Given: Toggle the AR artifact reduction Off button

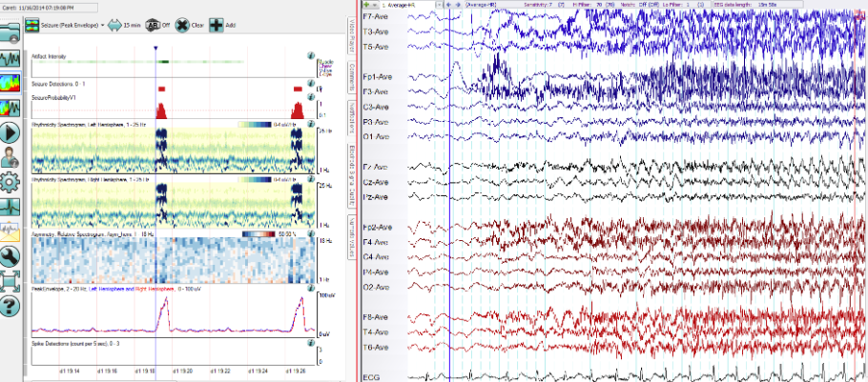Looking at the screenshot, I should point(156,26).
